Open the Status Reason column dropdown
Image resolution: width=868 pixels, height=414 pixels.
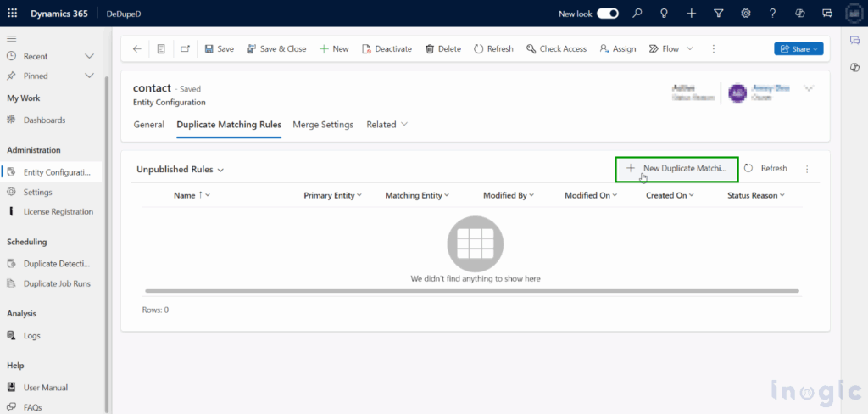coord(755,195)
